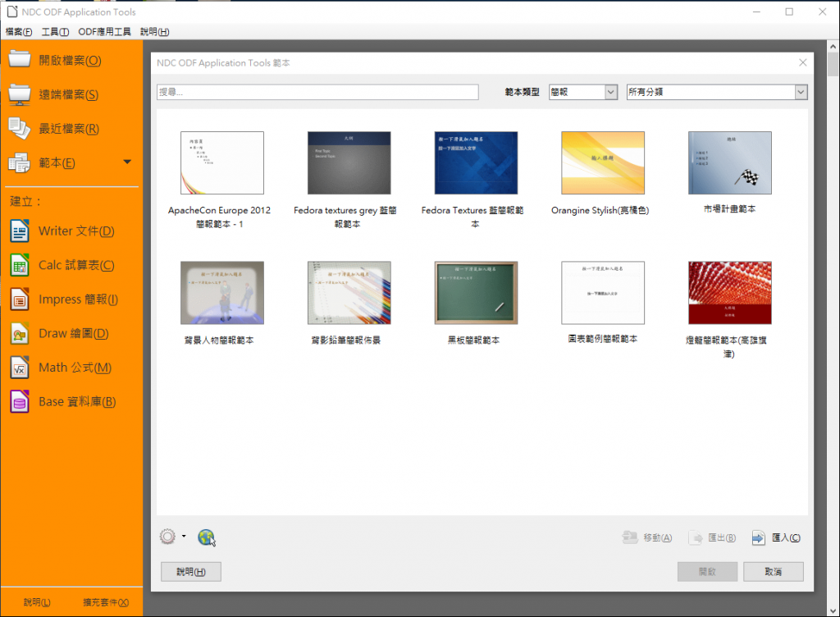Click the Impress 簡報 presentation icon

20,299
